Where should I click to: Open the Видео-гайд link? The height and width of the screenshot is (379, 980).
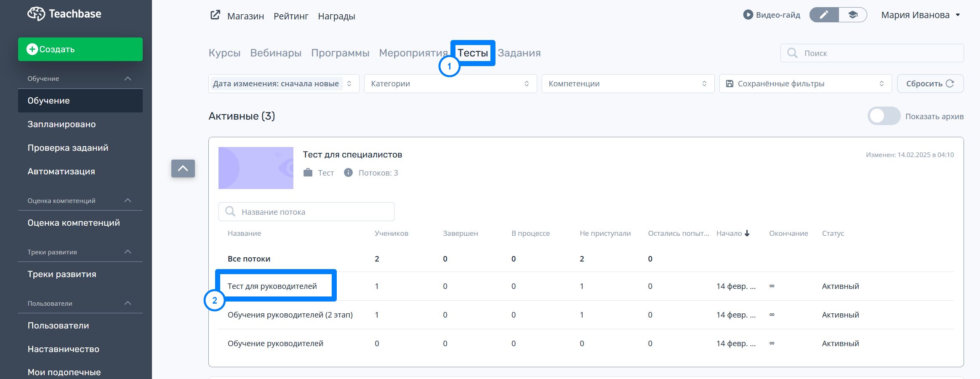point(772,15)
